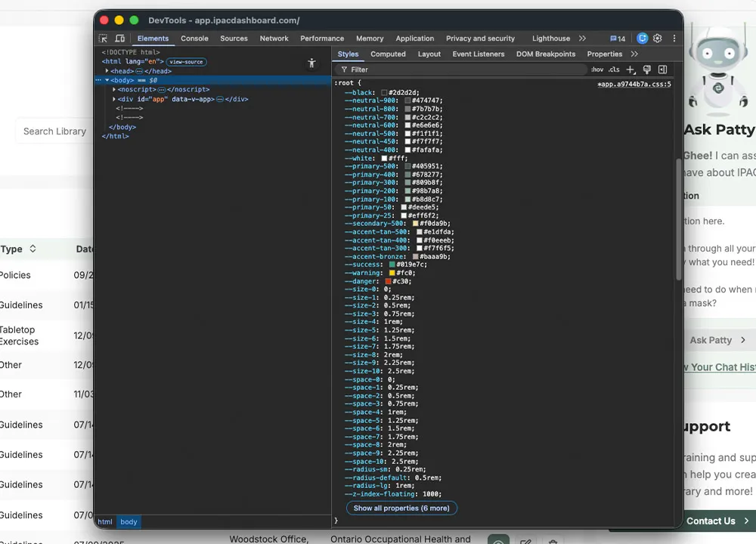Viewport: 756px width, 544px height.
Task: Select the html breadcrumb
Action: pyautogui.click(x=105, y=522)
